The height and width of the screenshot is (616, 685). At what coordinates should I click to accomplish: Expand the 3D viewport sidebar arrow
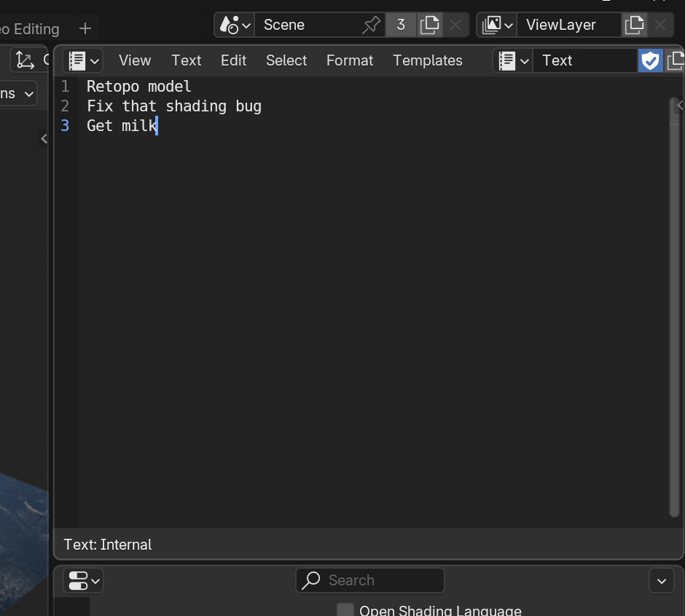coord(44,139)
